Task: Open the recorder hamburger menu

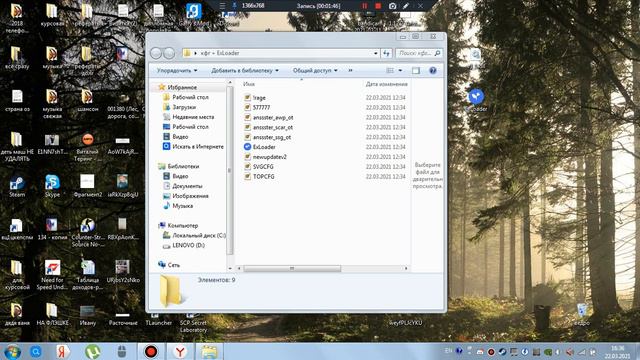Action: (222, 6)
